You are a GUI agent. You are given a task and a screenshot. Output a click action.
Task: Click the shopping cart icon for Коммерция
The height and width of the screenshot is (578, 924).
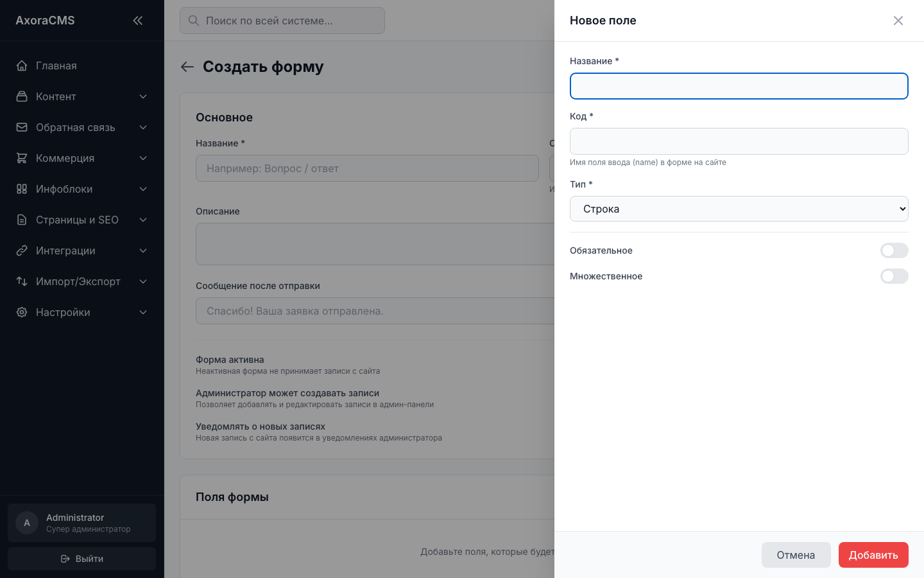(x=22, y=158)
